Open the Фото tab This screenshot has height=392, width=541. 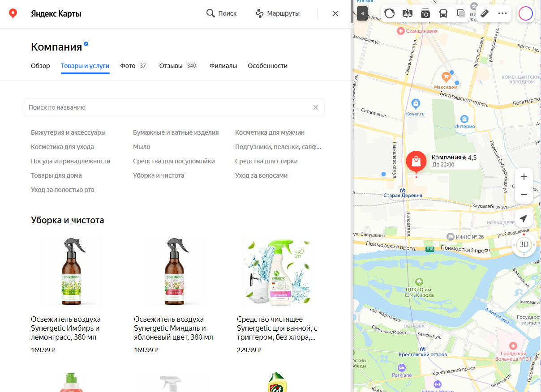[133, 66]
